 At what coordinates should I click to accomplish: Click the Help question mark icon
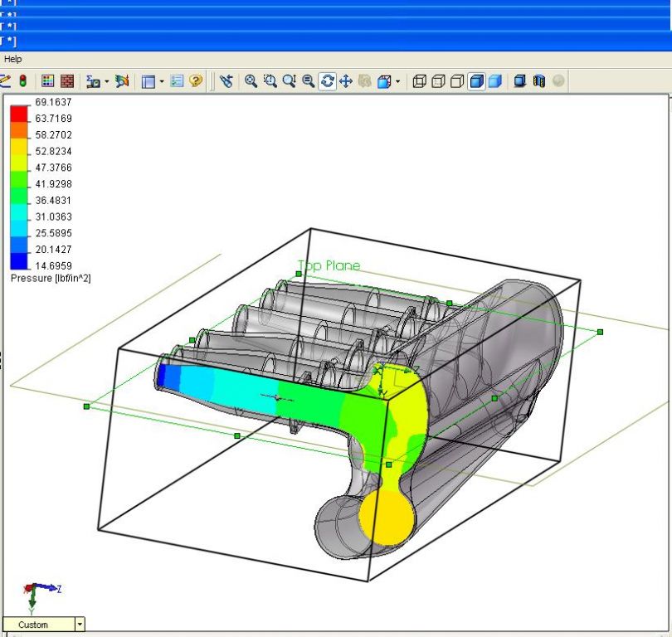coord(196,81)
